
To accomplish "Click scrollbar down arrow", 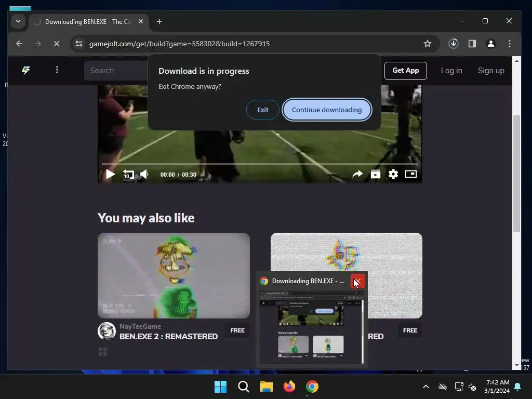I will pyautogui.click(x=516, y=366).
